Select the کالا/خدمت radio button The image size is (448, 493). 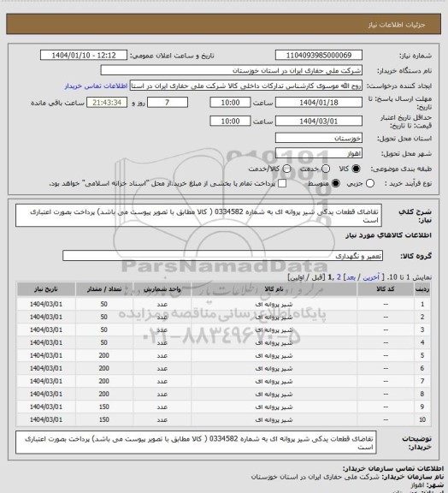pos(286,169)
